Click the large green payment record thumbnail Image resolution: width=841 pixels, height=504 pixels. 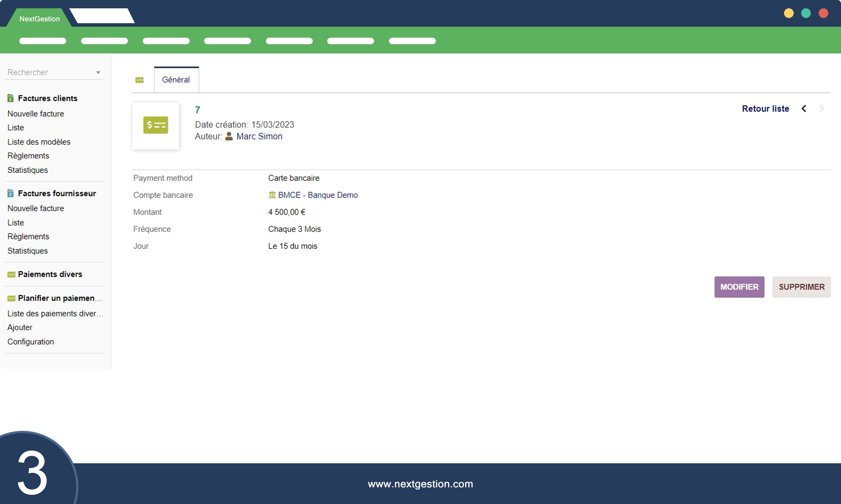coord(155,126)
